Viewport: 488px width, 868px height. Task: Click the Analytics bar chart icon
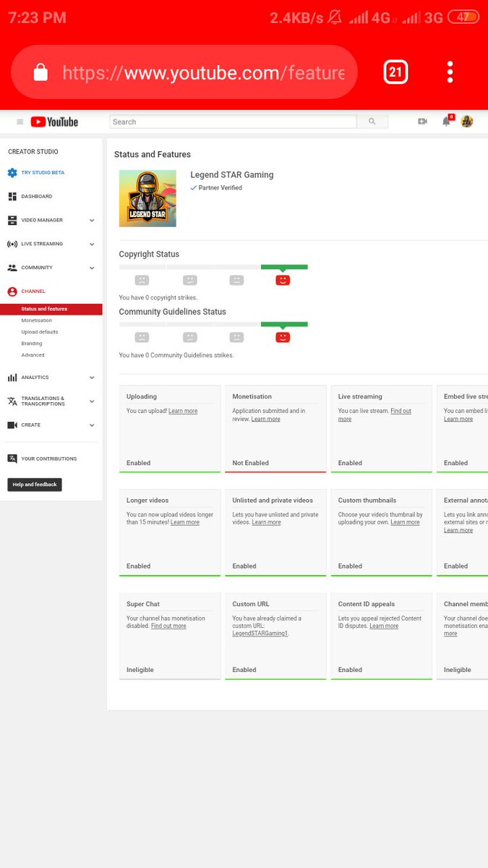tap(12, 378)
